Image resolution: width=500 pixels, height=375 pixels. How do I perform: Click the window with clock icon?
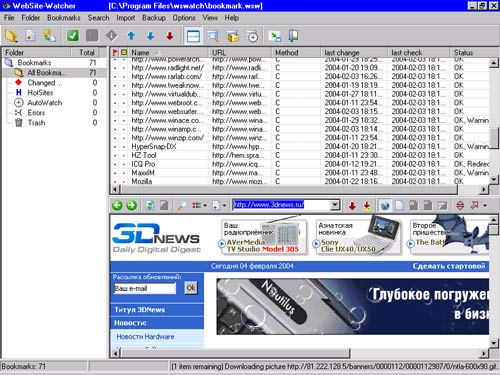(x=252, y=36)
